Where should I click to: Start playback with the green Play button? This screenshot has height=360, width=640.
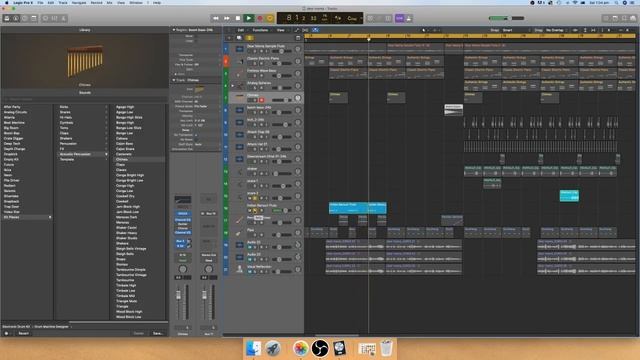point(249,18)
